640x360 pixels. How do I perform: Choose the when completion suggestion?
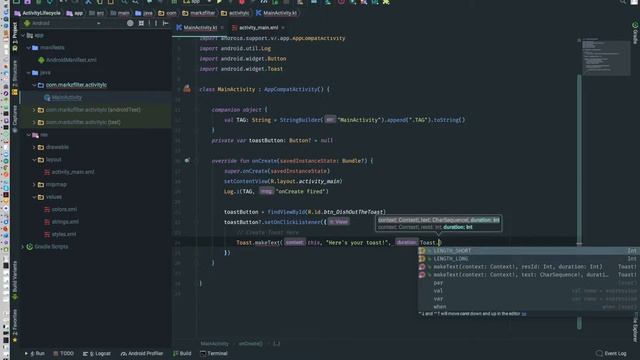click(x=528, y=307)
